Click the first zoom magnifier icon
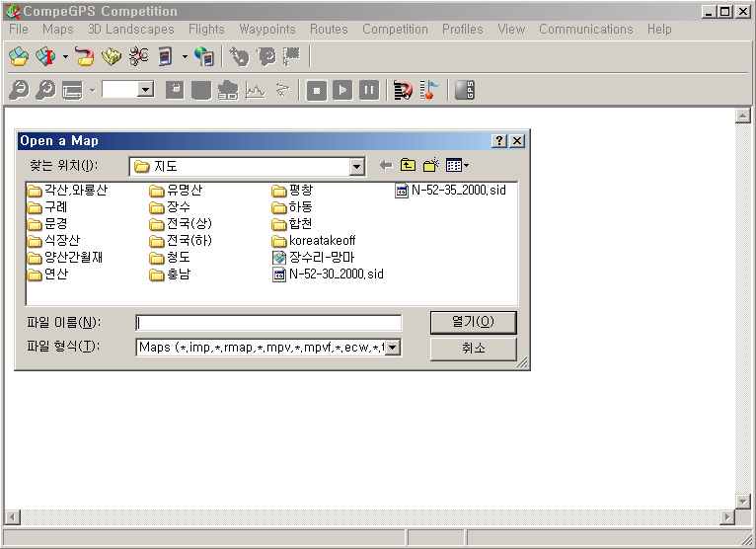Screen dimensions: 756x549 tap(19, 90)
